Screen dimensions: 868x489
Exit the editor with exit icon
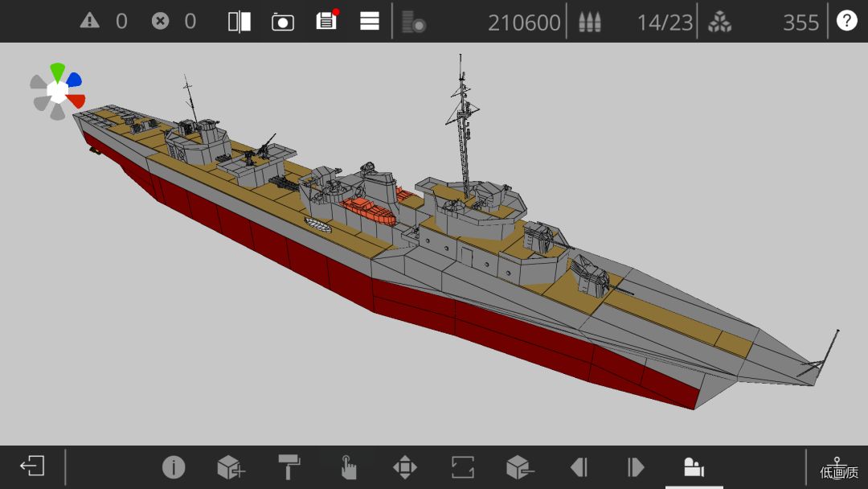pyautogui.click(x=32, y=466)
